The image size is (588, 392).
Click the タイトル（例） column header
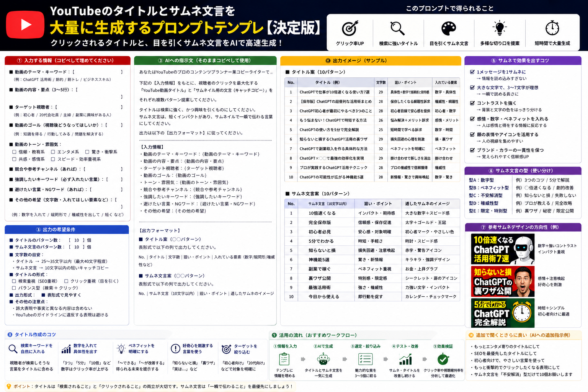pyautogui.click(x=336, y=82)
